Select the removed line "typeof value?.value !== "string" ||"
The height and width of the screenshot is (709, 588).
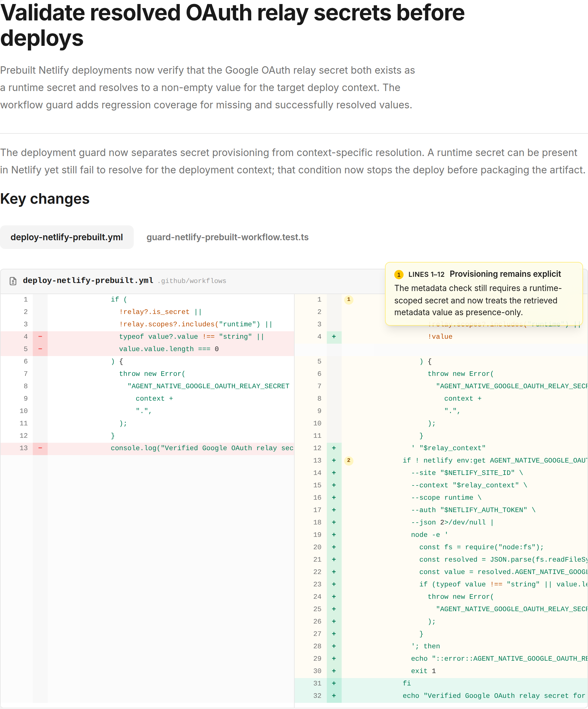147,337
